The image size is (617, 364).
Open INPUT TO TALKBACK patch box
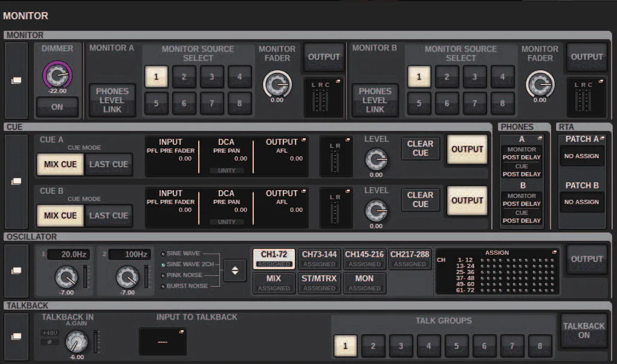163,342
